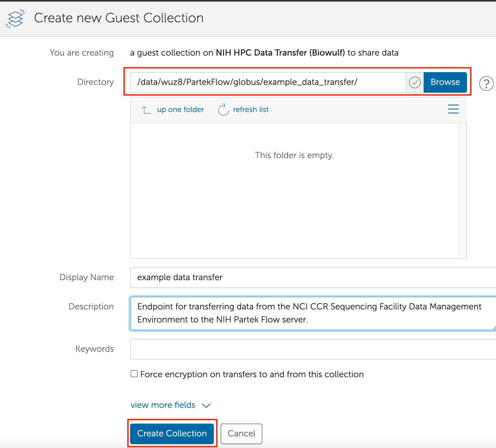Focus the Directory path input field

point(268,82)
